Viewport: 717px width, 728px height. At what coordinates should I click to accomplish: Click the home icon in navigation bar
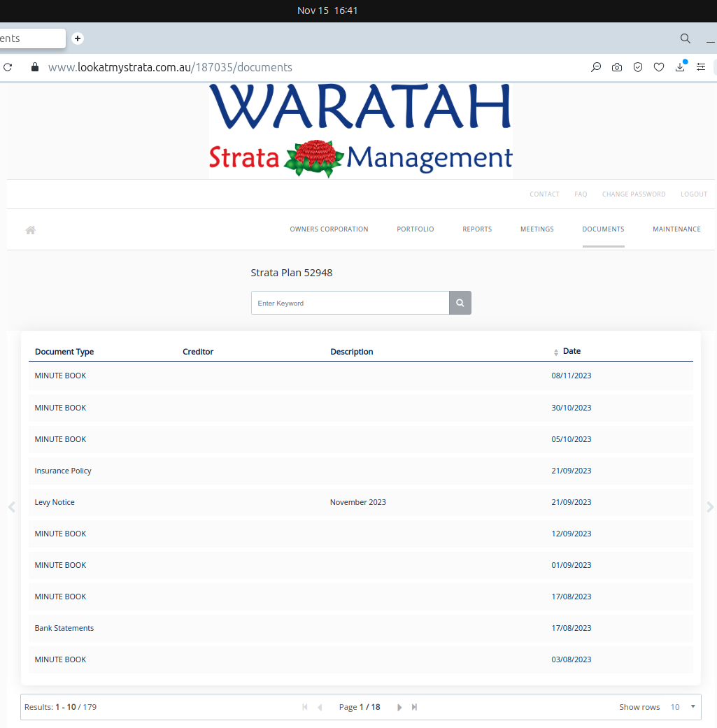(30, 229)
